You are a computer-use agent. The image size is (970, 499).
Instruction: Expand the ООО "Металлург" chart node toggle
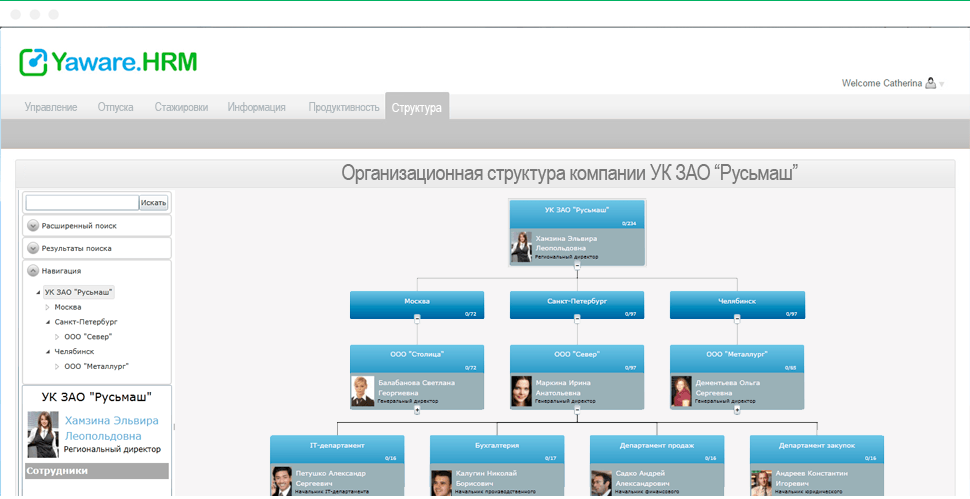point(737,409)
